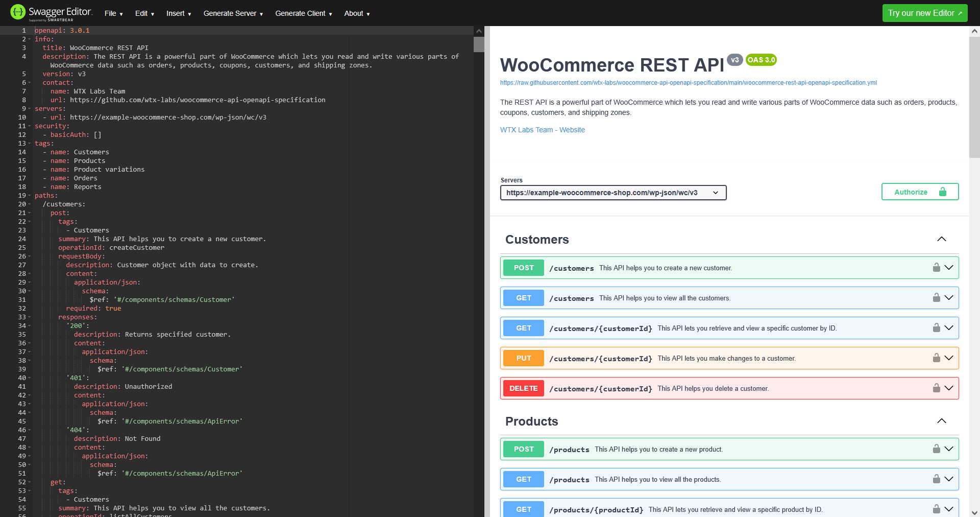Click the GET /customers path text

coord(572,298)
